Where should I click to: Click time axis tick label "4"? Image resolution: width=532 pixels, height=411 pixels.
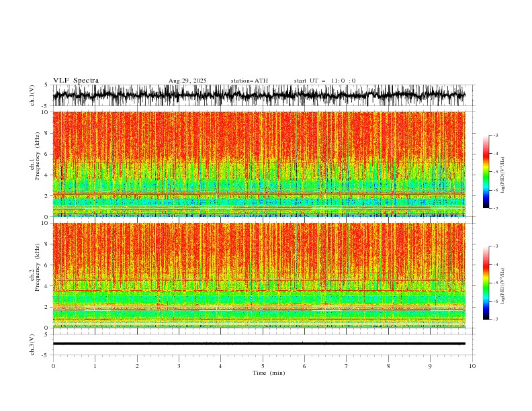coord(220,366)
